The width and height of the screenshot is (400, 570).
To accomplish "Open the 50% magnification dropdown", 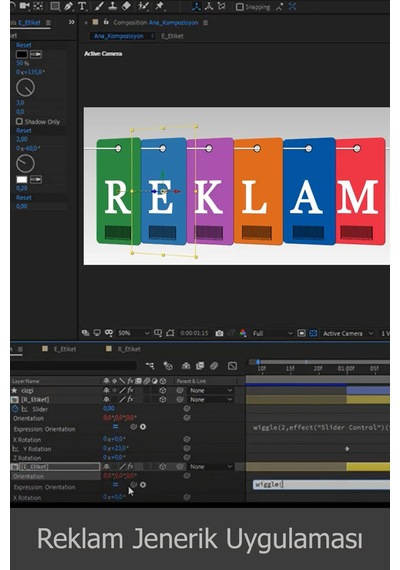I will [133, 333].
